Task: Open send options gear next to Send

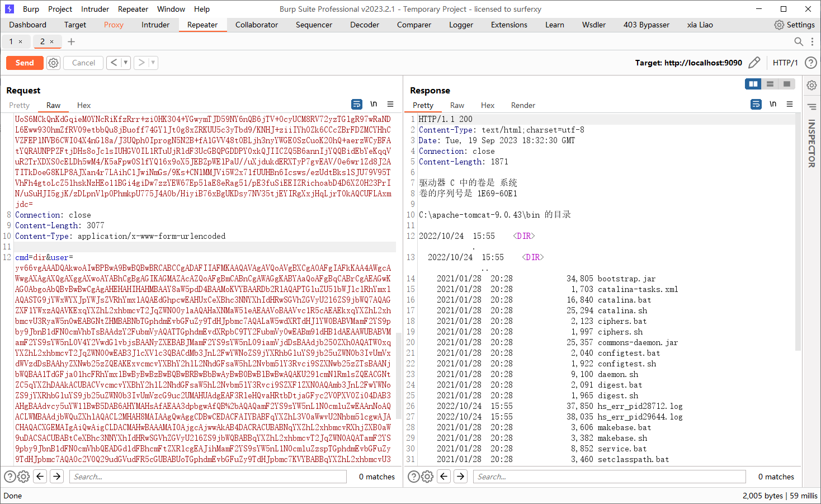Action: [x=53, y=63]
